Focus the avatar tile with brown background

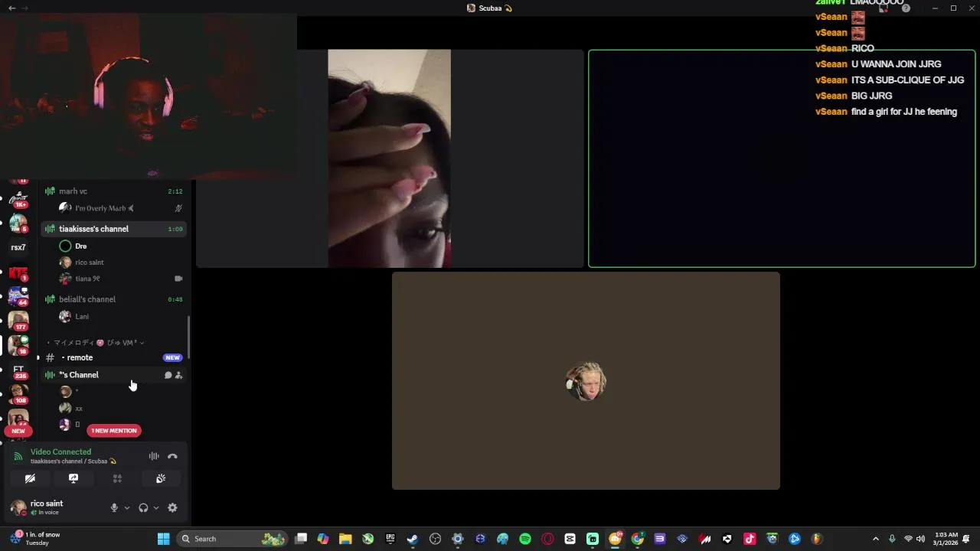click(x=586, y=380)
